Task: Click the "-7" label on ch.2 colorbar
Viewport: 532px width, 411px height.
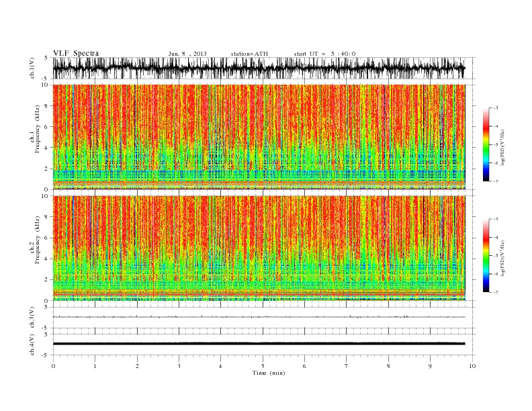Action: tap(495, 292)
